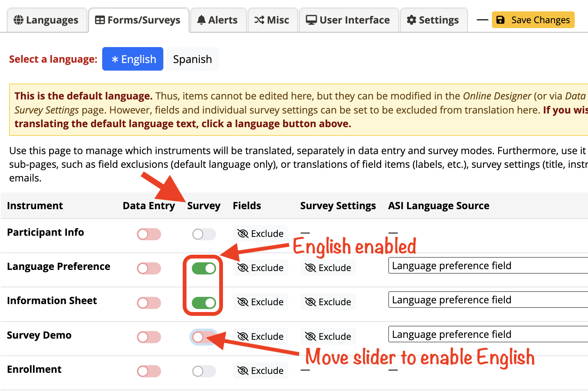
Task: Open the User Interface tab
Action: point(349,20)
